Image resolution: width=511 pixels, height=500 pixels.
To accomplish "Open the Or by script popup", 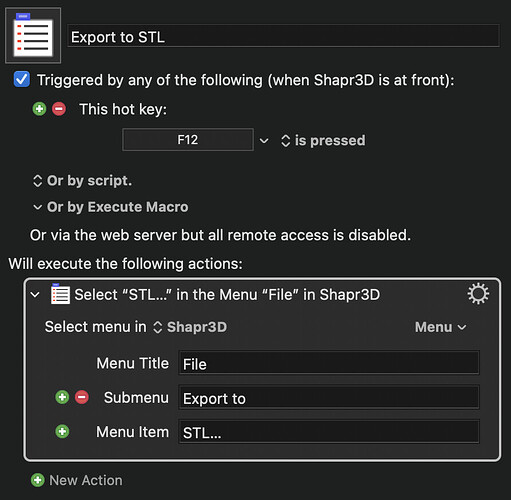I will tap(82, 181).
